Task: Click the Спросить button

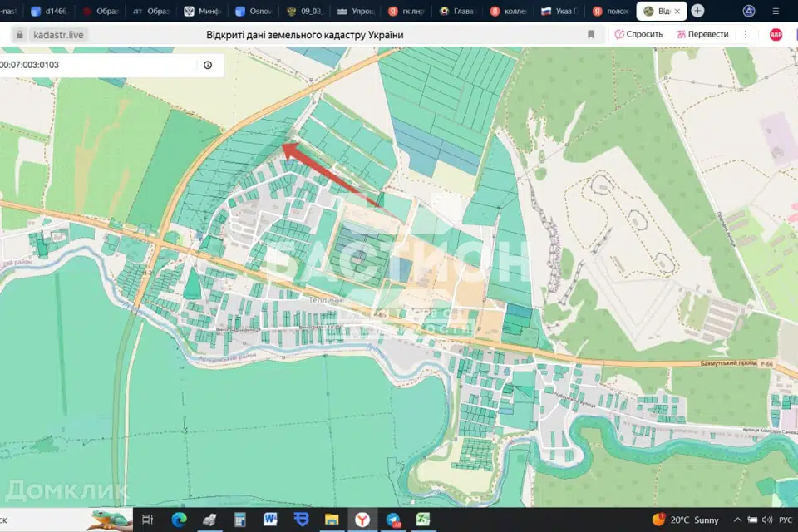Action: click(x=638, y=34)
